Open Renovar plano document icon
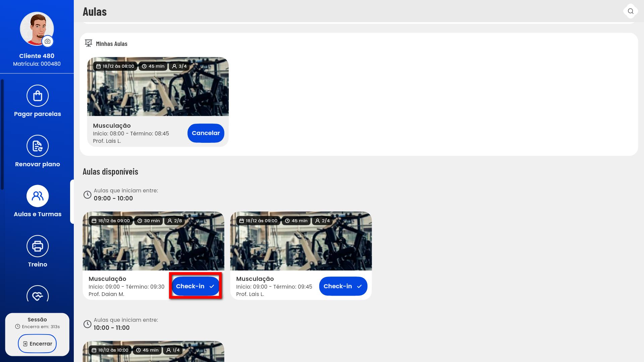 tap(38, 146)
